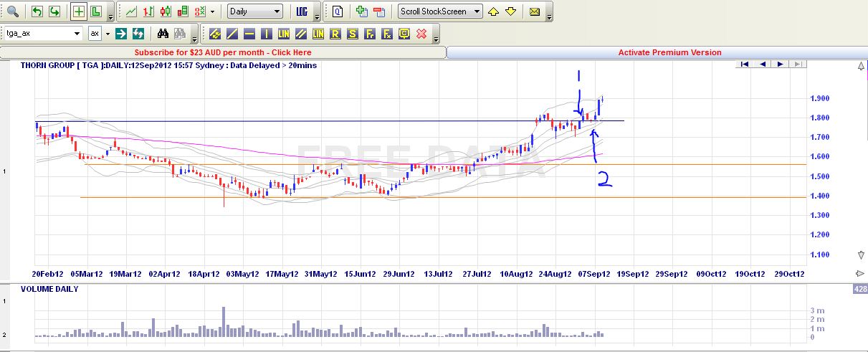Image resolution: width=868 pixels, height=352 pixels.
Task: Select the green-red block chart type
Action: pyautogui.click(x=183, y=11)
